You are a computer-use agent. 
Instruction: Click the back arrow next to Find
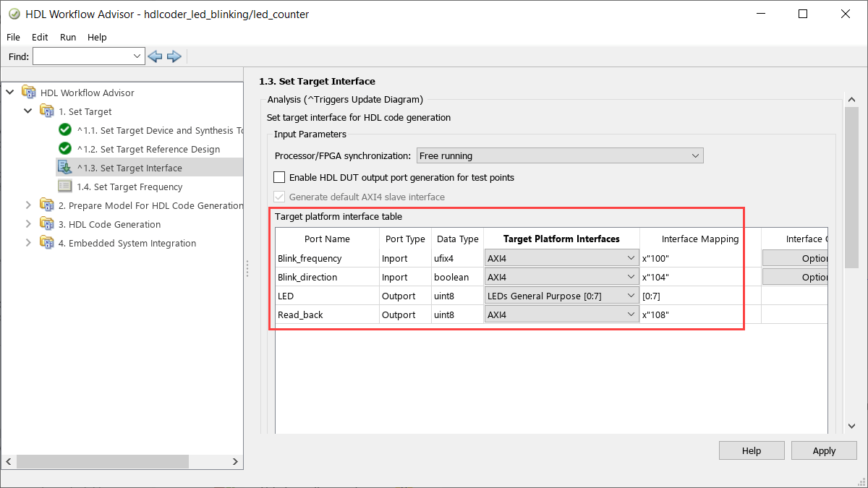[x=155, y=56]
